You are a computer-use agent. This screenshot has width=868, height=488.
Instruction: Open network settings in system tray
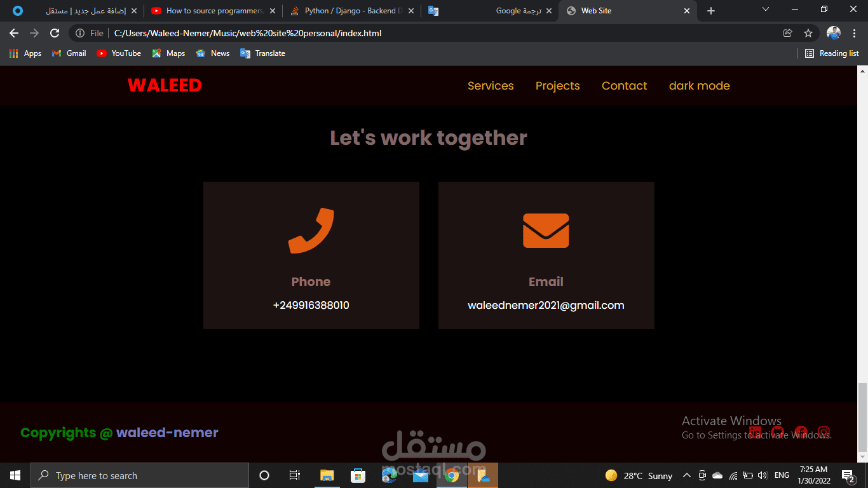tap(733, 475)
